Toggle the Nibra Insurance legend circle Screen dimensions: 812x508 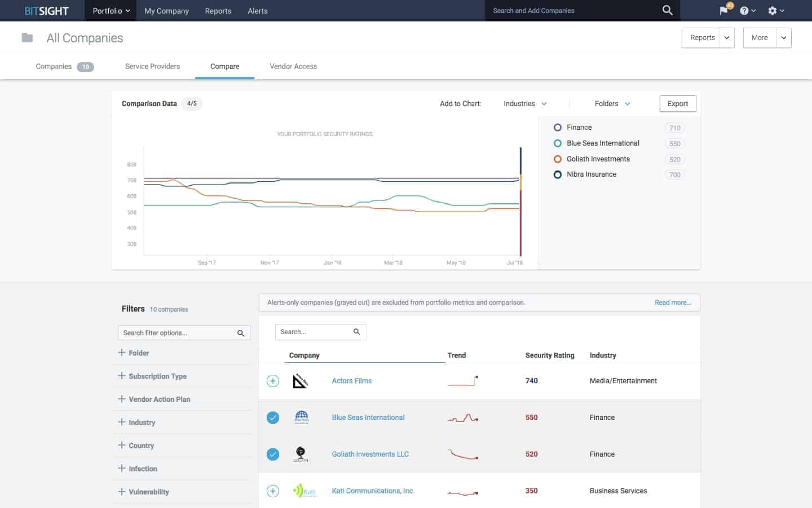(558, 174)
